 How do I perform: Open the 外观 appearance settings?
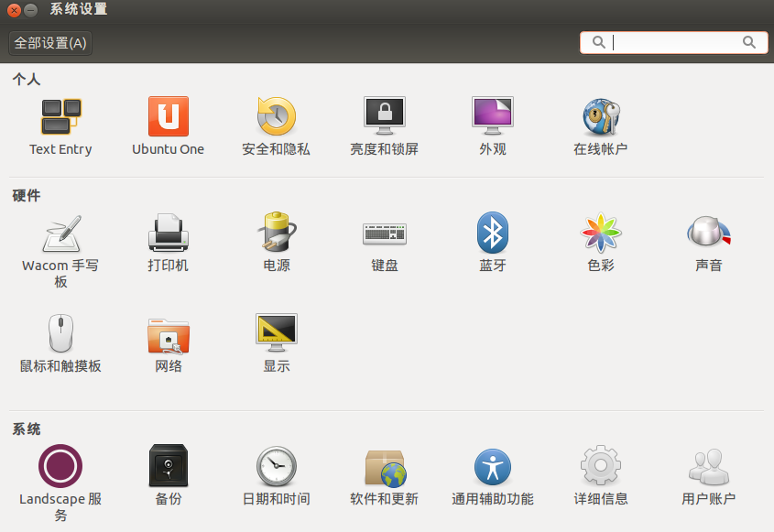(493, 127)
